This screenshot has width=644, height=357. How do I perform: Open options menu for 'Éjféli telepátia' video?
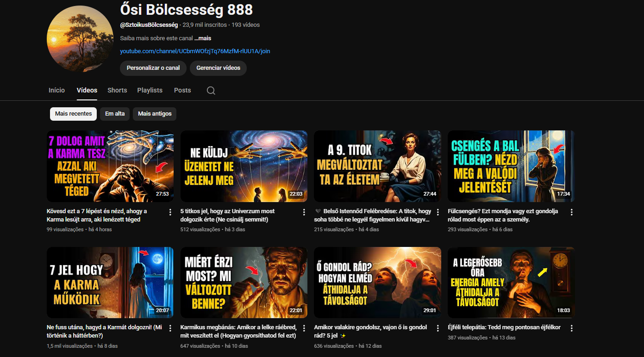tap(571, 328)
